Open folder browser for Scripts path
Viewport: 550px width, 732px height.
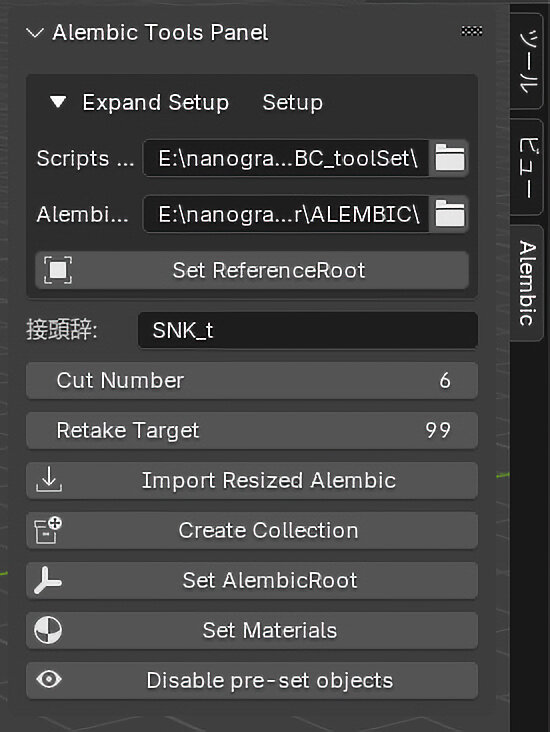[x=449, y=158]
